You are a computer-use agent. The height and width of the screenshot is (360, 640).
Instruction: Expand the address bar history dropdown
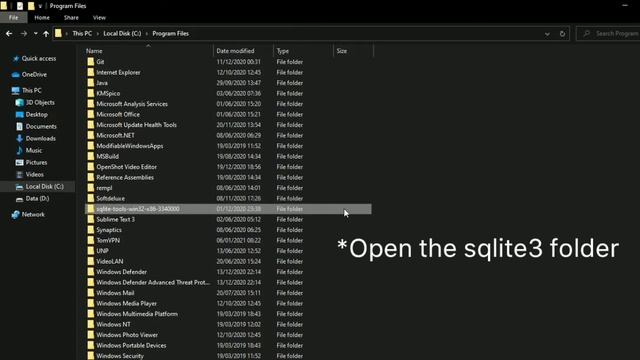point(547,34)
